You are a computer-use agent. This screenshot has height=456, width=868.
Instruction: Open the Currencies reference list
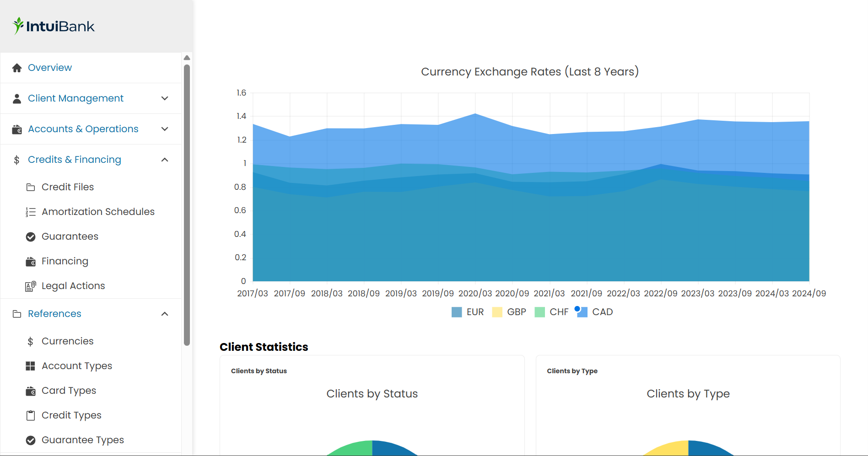point(68,341)
